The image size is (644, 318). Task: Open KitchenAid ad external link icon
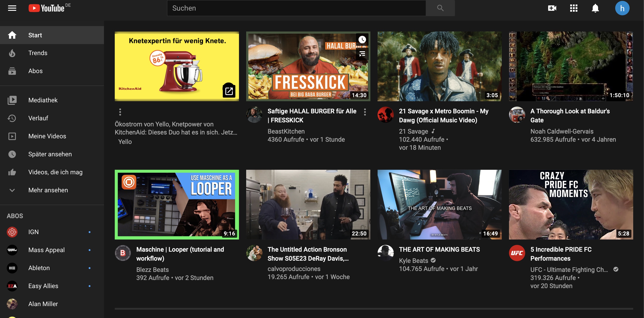(x=229, y=91)
